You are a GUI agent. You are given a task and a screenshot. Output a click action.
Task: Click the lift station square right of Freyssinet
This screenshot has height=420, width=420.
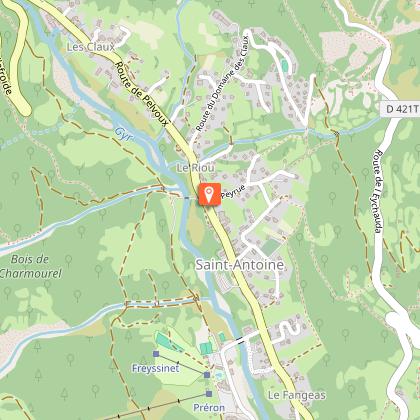[x=207, y=375]
